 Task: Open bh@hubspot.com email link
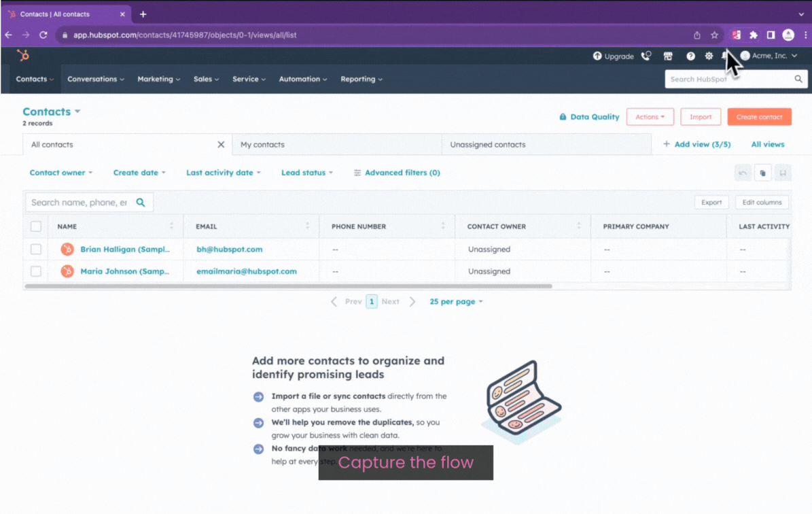pyautogui.click(x=230, y=250)
